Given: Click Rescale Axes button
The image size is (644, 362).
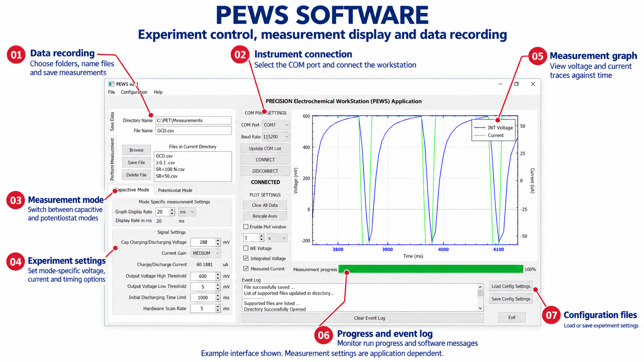Looking at the screenshot, I should 265,216.
